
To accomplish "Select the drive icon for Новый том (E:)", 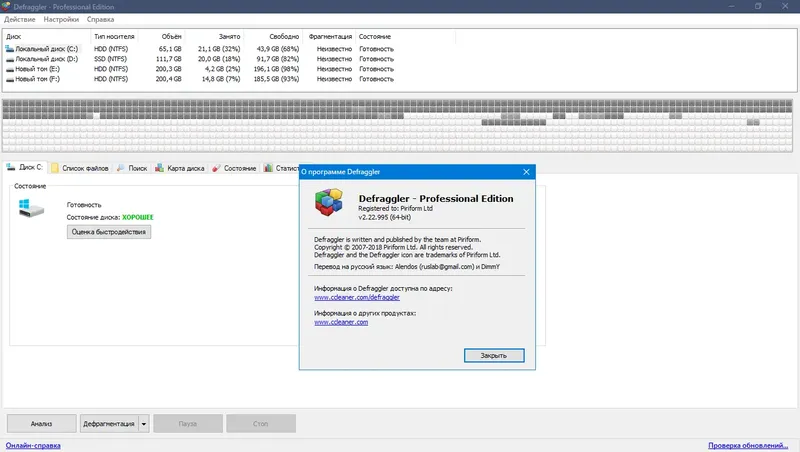I will [x=10, y=69].
